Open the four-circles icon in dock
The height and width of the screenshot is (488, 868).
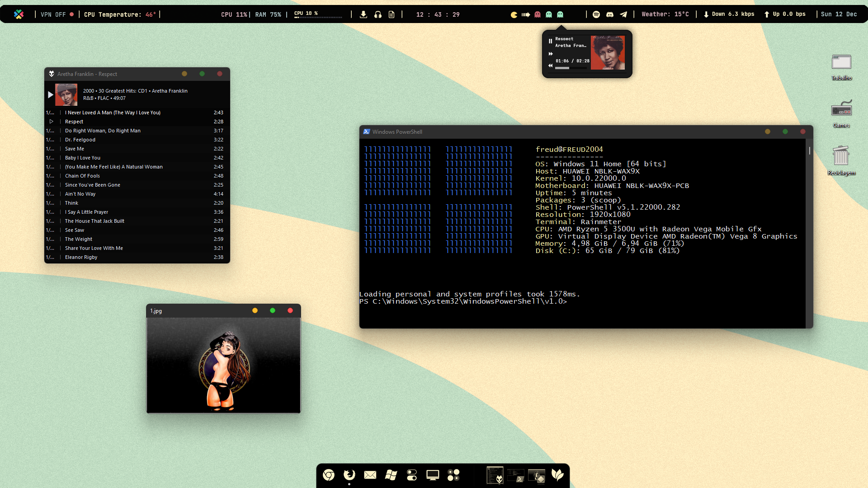pyautogui.click(x=453, y=475)
